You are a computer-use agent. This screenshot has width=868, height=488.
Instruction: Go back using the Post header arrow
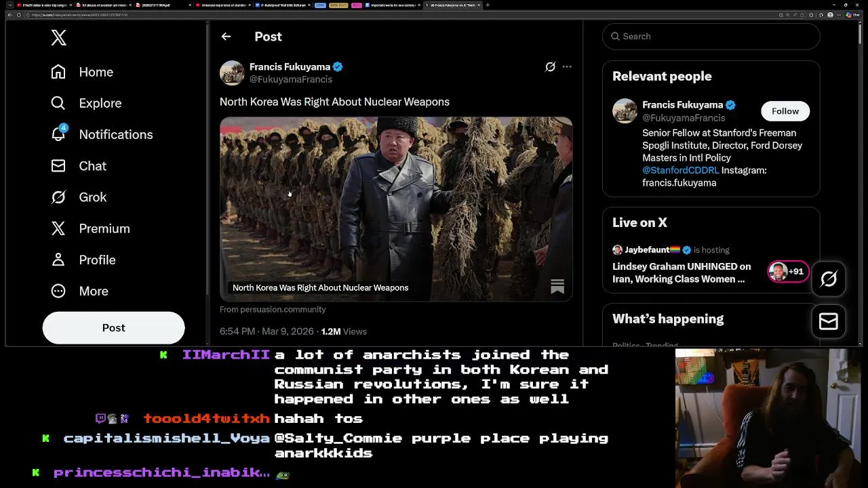click(x=226, y=37)
